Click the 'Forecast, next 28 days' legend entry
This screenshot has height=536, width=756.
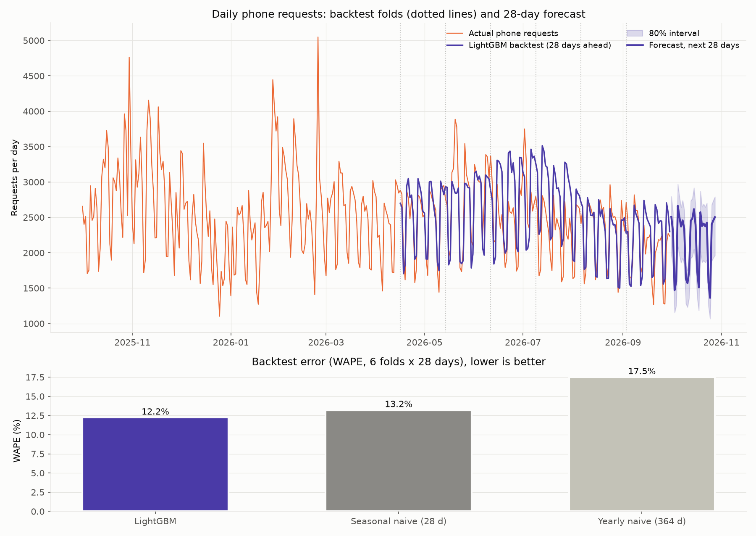pyautogui.click(x=682, y=45)
